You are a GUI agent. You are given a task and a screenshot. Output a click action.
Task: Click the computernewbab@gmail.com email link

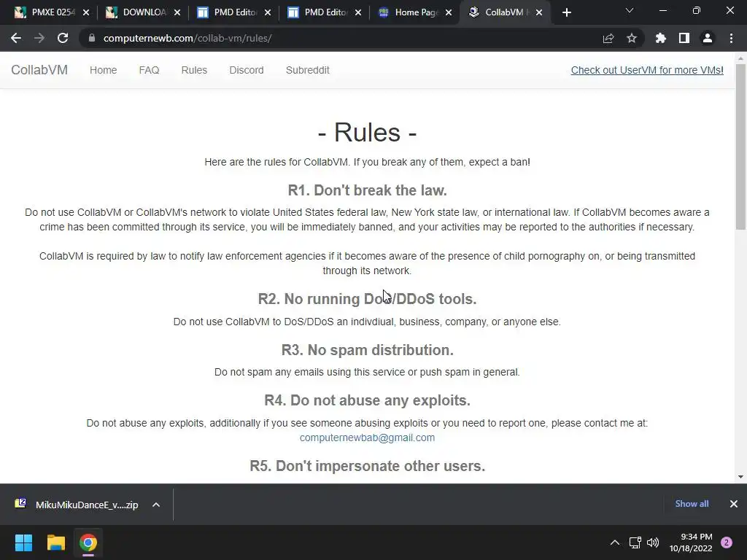368,437
